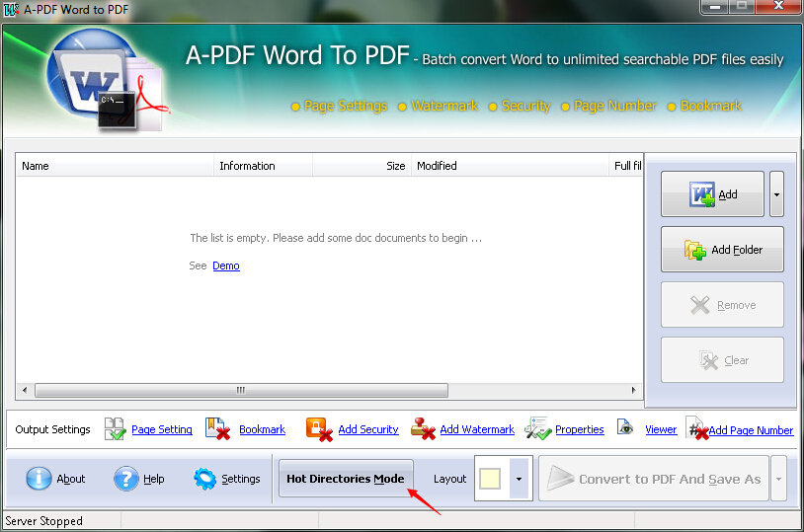Click the Full file column header
The image size is (804, 532).
(x=625, y=166)
